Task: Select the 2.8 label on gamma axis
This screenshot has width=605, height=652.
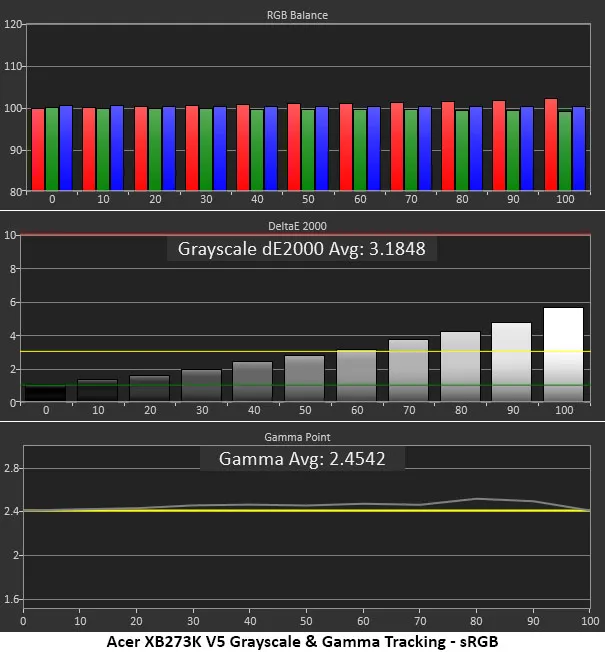Action: click(12, 468)
